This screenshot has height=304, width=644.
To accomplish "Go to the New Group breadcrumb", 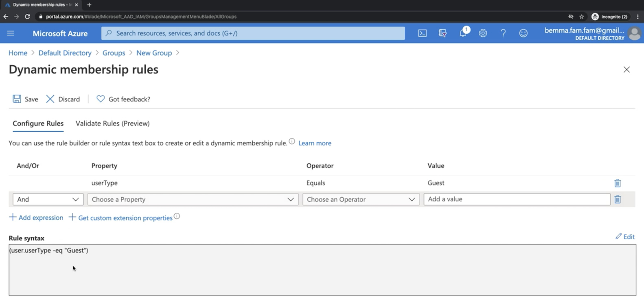I will pos(154,53).
